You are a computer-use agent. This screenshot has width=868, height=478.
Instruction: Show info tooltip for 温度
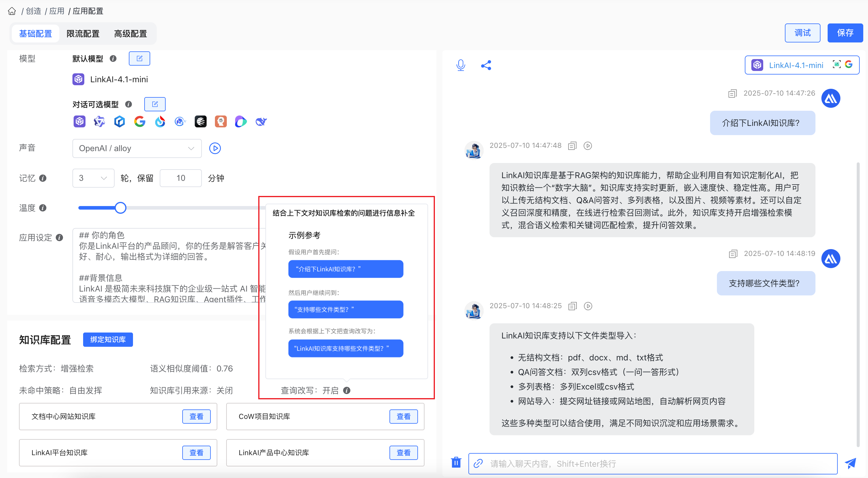click(x=43, y=208)
